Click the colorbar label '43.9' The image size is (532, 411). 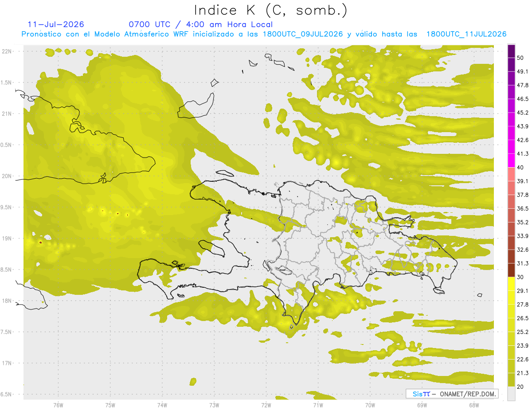point(523,126)
